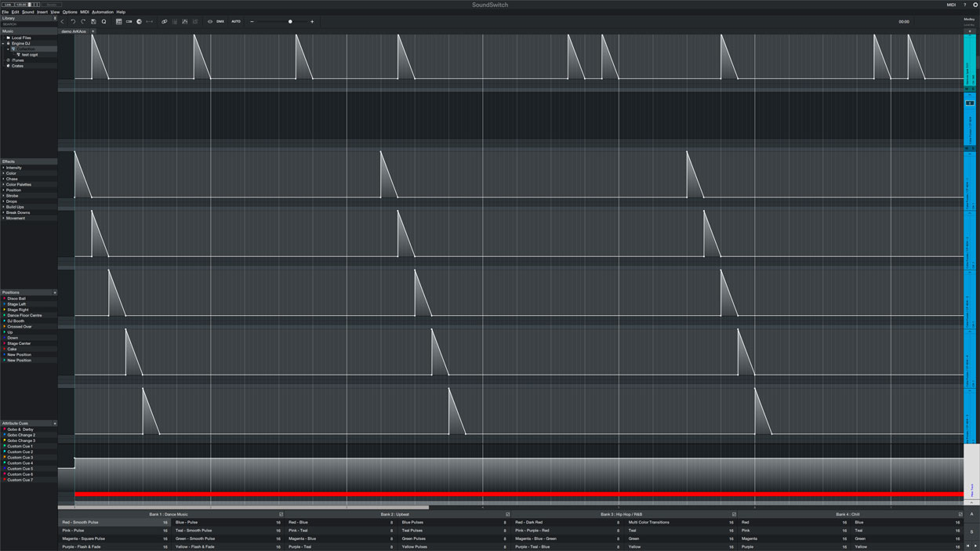Open settings via the gear icon
The width and height of the screenshot is (980, 551).
(975, 5)
